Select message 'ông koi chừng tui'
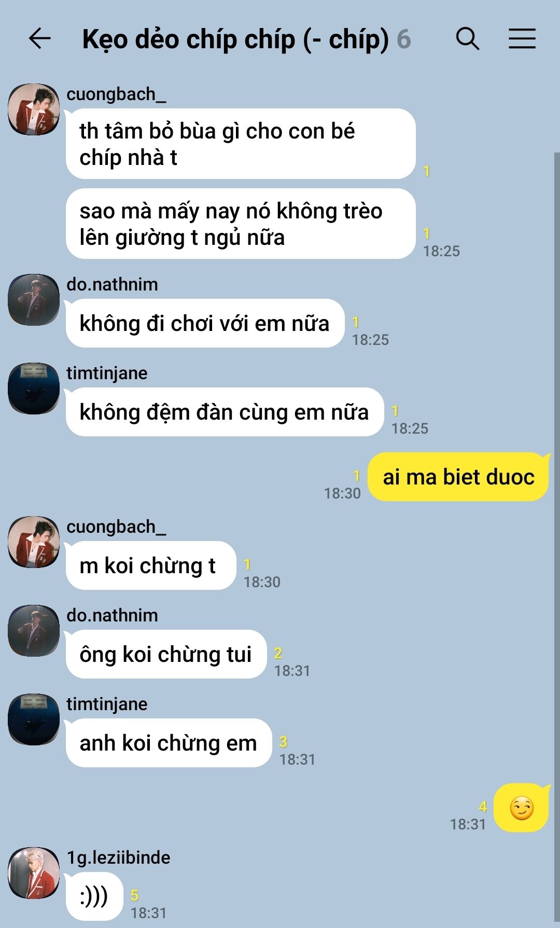 point(165,654)
